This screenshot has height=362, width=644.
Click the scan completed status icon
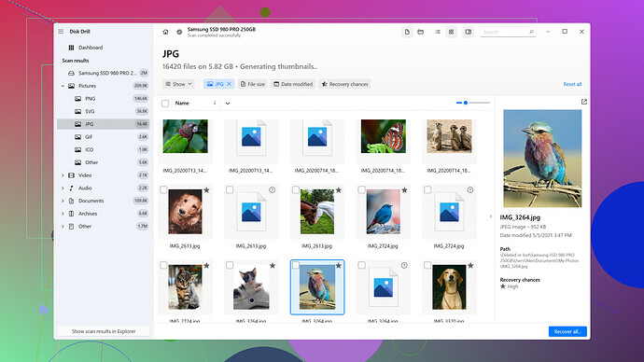tap(179, 32)
